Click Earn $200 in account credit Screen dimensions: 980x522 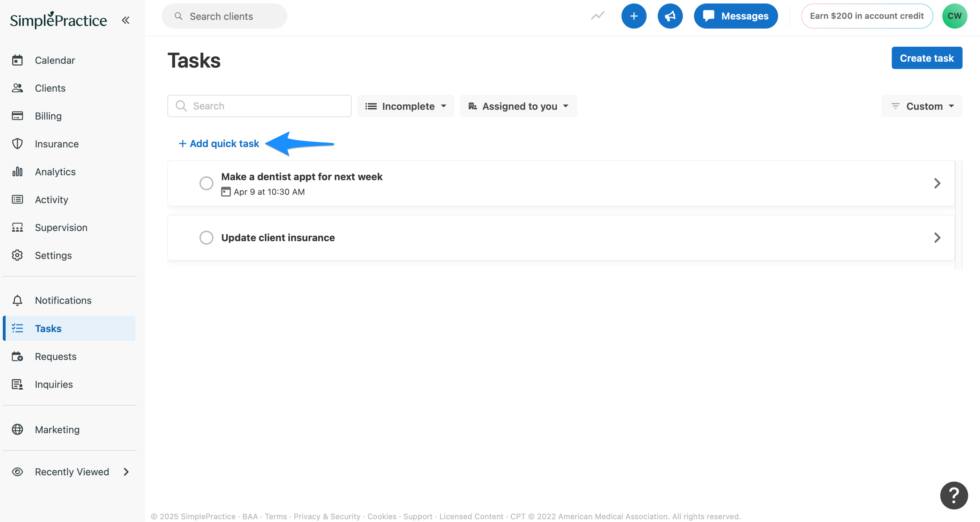(867, 16)
